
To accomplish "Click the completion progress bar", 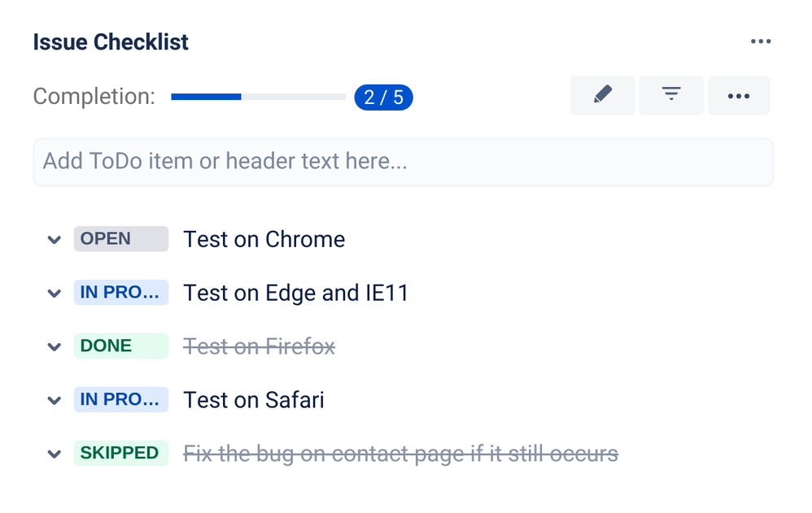I will pyautogui.click(x=257, y=96).
